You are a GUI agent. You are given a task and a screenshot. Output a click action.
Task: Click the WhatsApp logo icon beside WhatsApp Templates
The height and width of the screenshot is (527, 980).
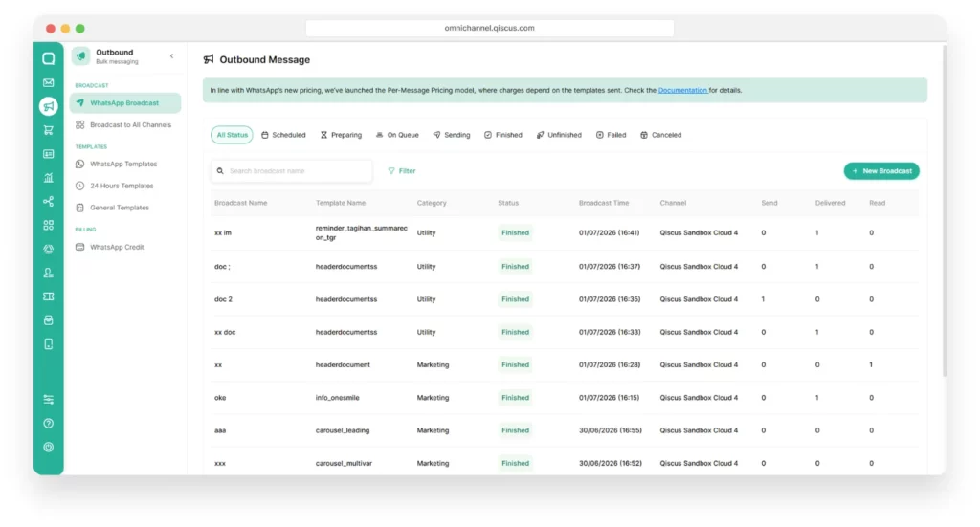[x=80, y=164]
